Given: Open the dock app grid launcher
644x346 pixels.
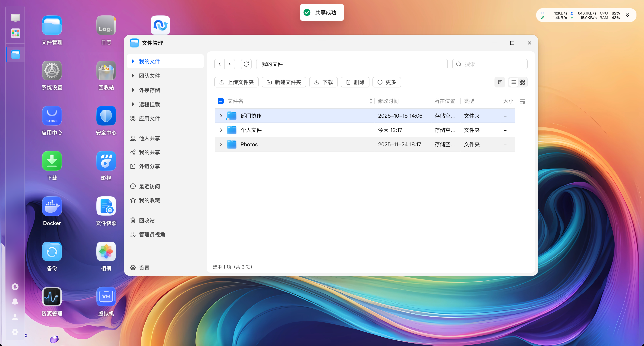Looking at the screenshot, I should coord(15,33).
